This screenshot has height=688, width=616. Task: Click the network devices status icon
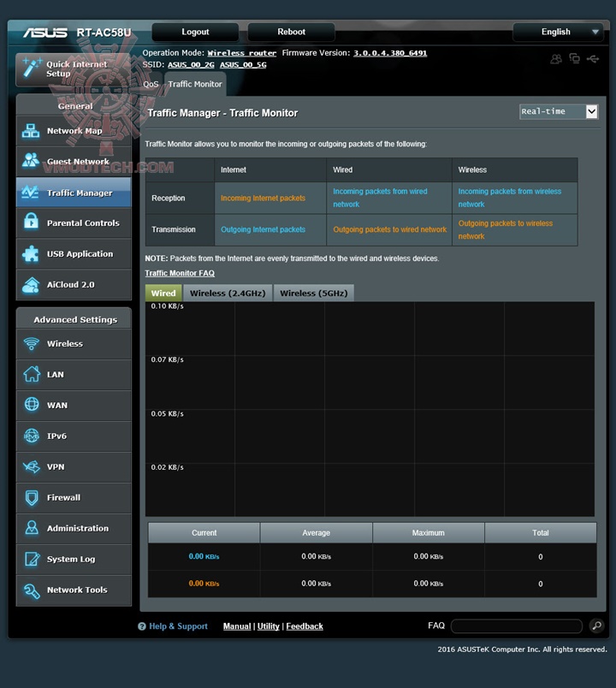point(574,58)
